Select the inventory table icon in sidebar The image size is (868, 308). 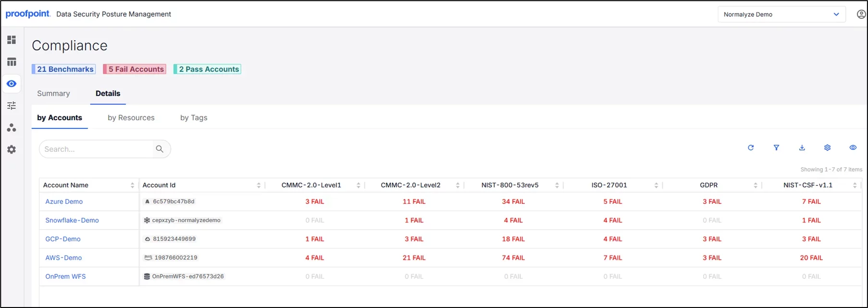point(12,62)
